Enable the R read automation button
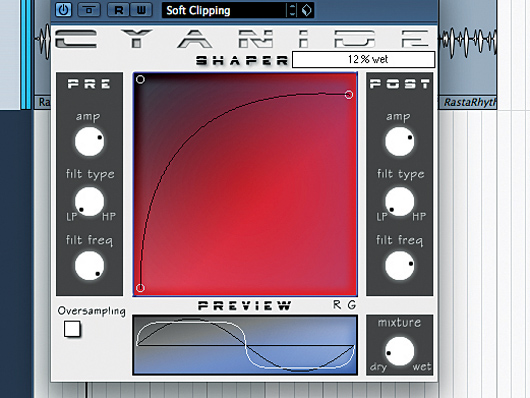The width and height of the screenshot is (530, 398). pyautogui.click(x=118, y=10)
